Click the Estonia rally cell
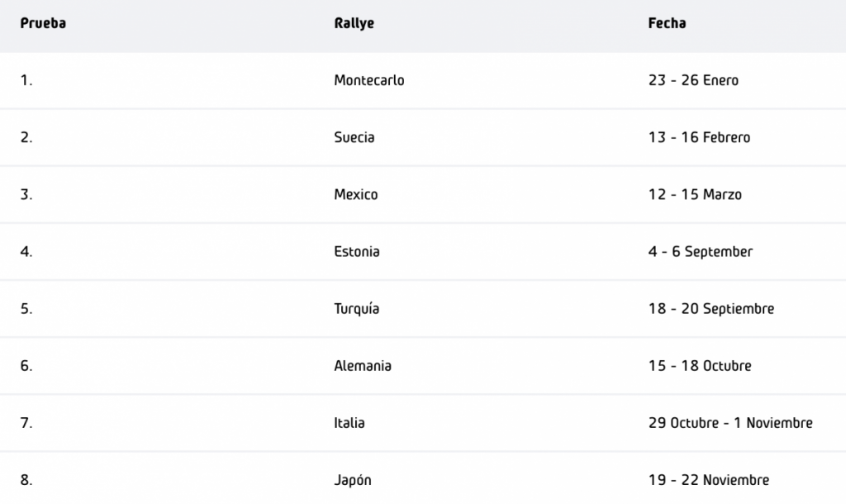 [357, 251]
